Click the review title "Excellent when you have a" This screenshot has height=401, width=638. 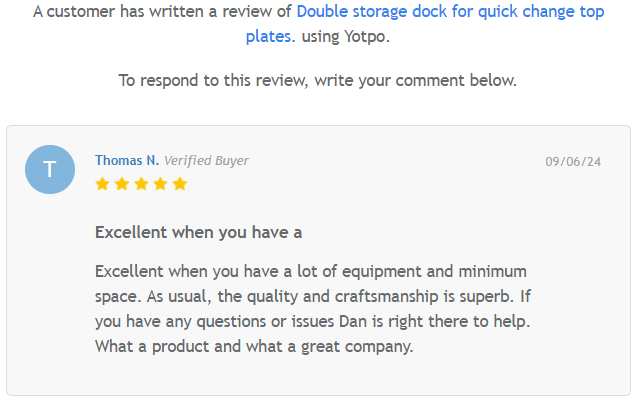(198, 232)
